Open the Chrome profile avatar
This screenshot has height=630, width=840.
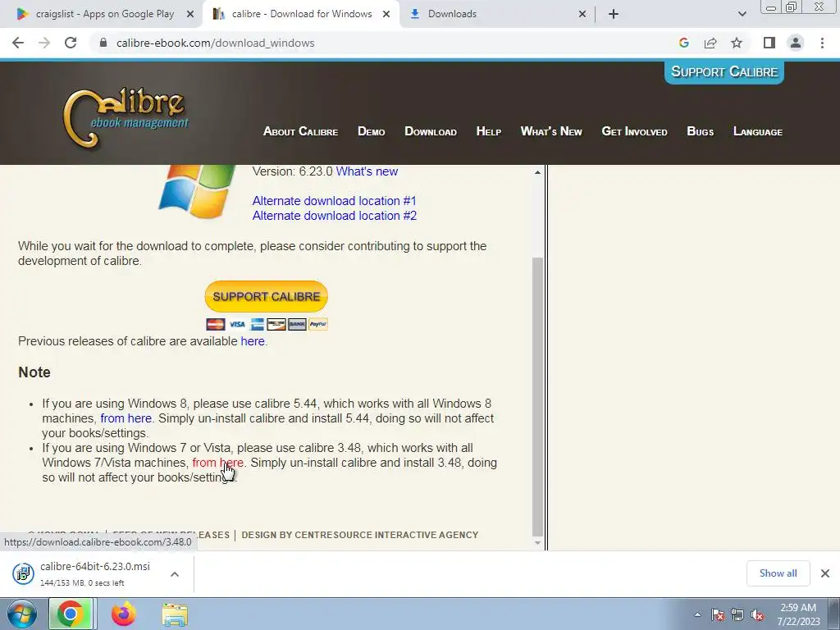[x=796, y=43]
